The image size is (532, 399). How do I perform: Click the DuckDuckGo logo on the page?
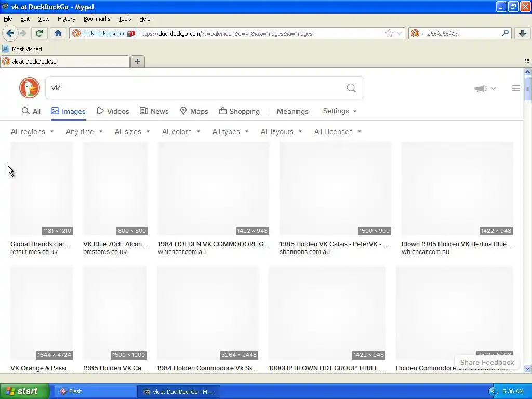pyautogui.click(x=30, y=88)
